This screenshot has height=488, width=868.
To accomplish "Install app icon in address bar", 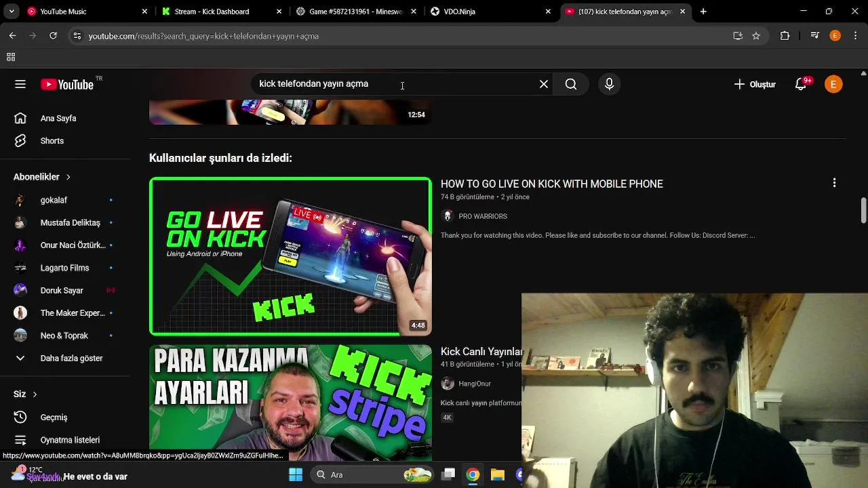I will (x=738, y=36).
